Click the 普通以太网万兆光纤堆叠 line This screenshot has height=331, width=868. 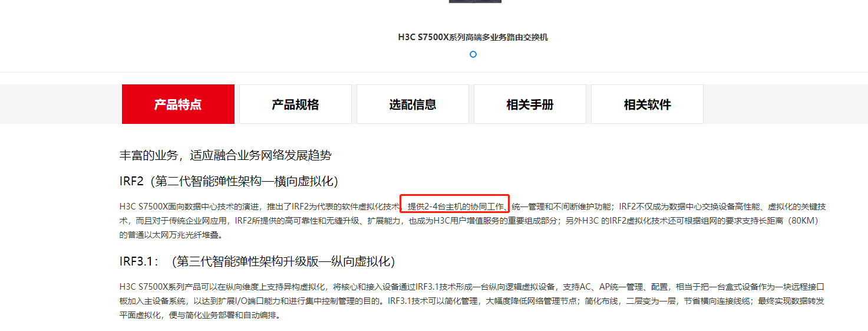175,235
